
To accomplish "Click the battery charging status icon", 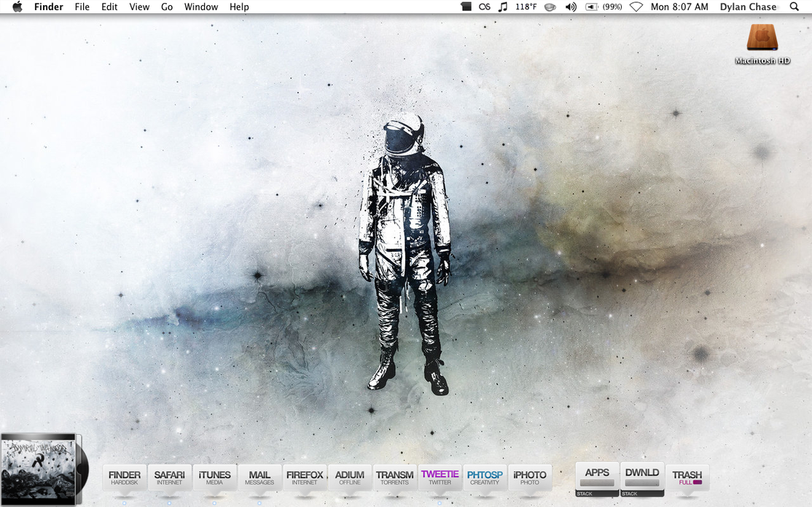I will pos(591,7).
